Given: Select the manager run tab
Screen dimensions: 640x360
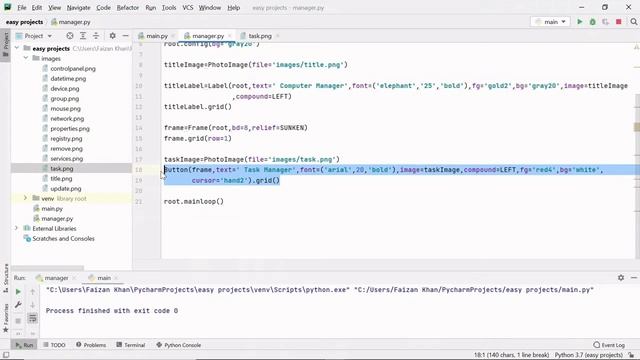Looking at the screenshot, I should [56, 278].
